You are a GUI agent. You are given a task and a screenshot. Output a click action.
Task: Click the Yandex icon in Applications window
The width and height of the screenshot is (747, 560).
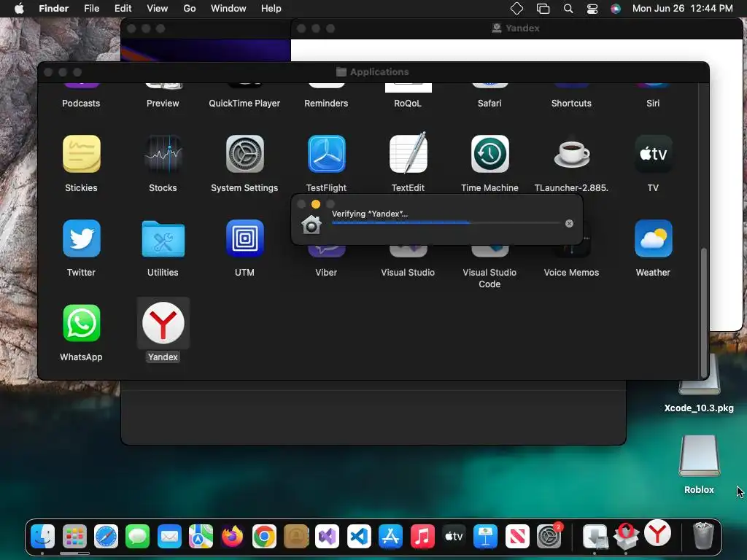tap(163, 323)
